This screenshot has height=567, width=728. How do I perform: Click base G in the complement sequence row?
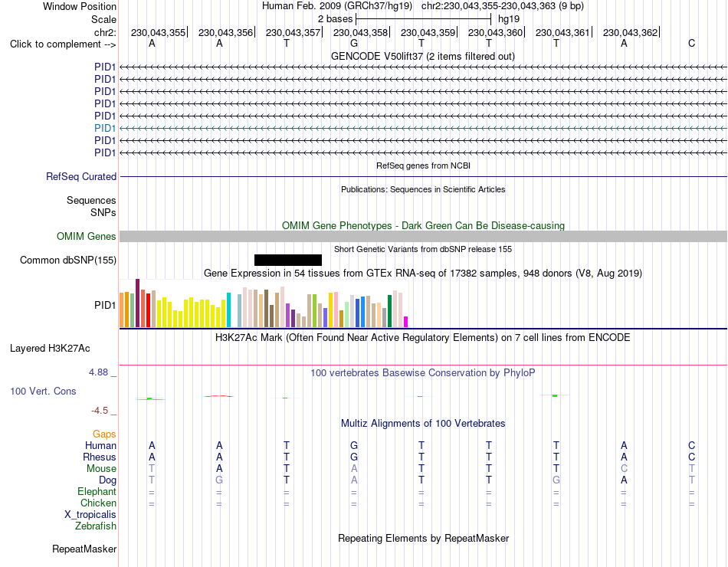coord(354,43)
